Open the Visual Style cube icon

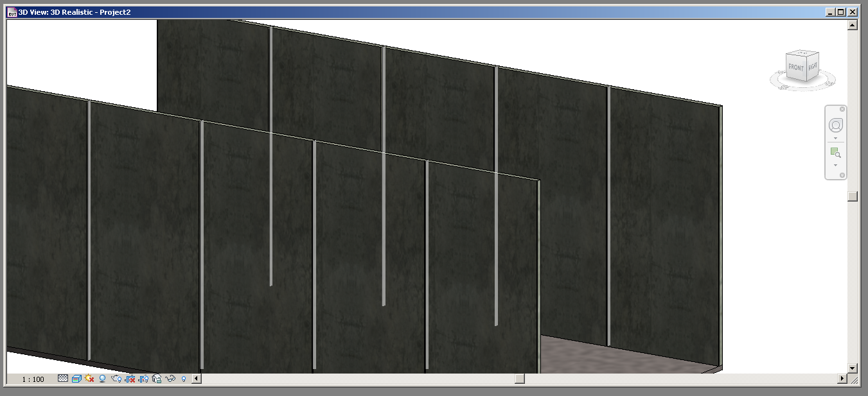(x=76, y=379)
